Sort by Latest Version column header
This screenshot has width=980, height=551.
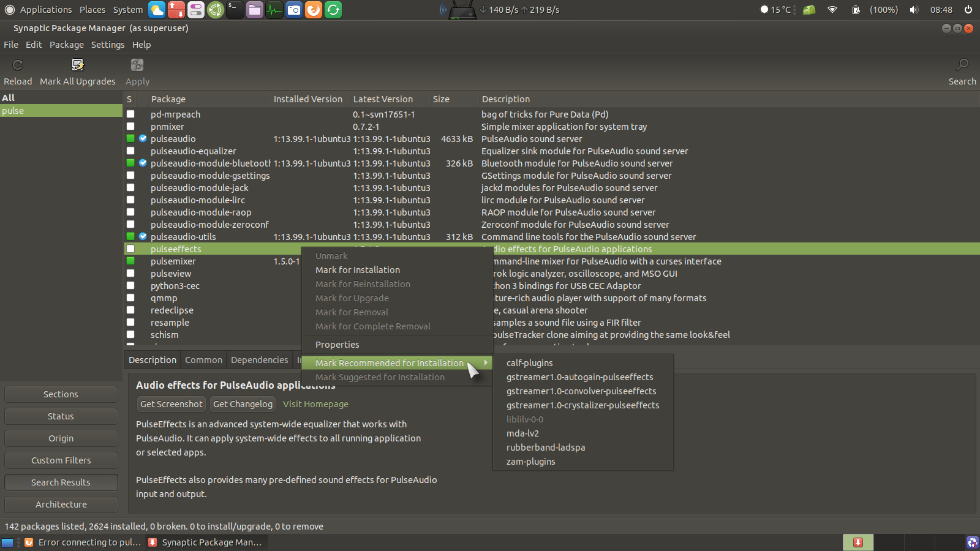pos(389,99)
